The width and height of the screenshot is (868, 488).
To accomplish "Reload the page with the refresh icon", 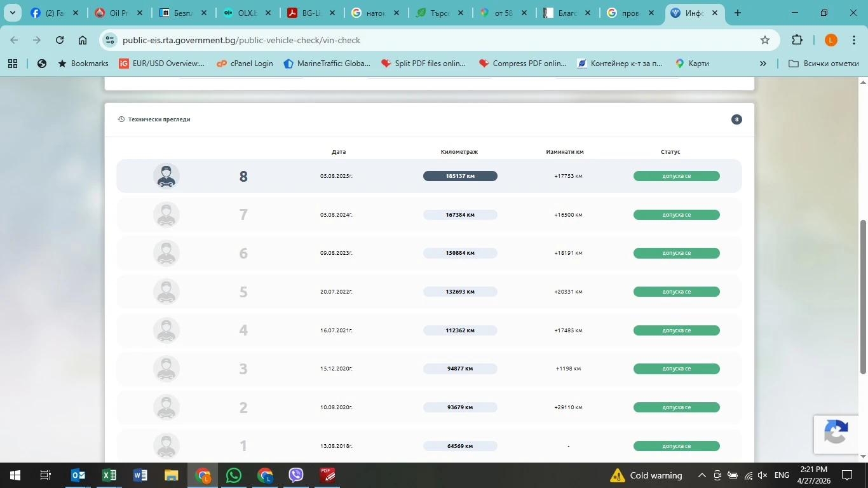I will coord(60,40).
